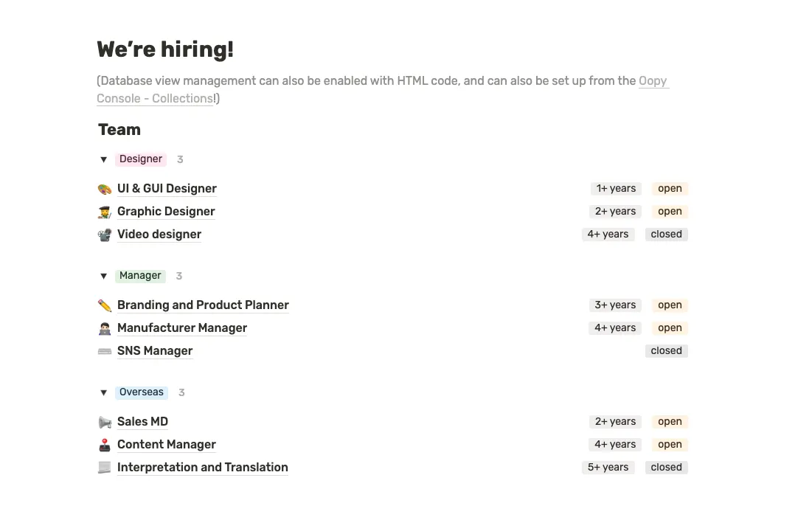Click the Manufacturer Manager person icon
812x520 pixels.
tap(105, 328)
